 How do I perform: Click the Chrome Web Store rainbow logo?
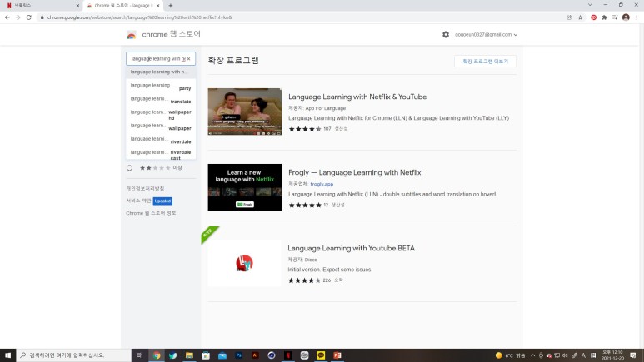pos(132,35)
